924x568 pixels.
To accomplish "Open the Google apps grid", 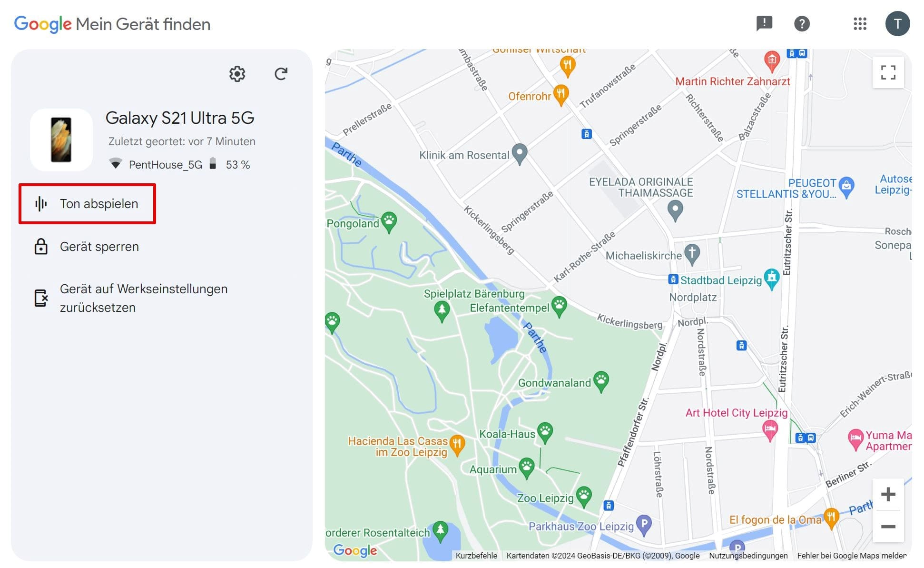I will (x=860, y=23).
